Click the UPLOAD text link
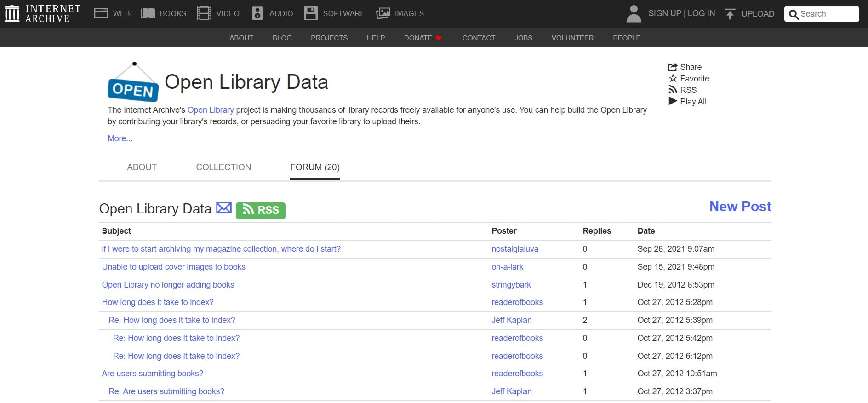The image size is (868, 403). [758, 14]
